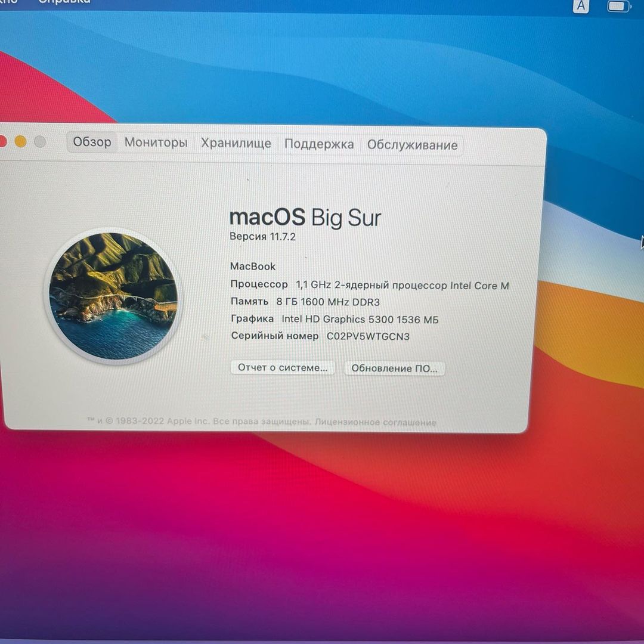Image resolution: width=644 pixels, height=644 pixels.
Task: Select the Поддержка tab
Action: coord(319,144)
